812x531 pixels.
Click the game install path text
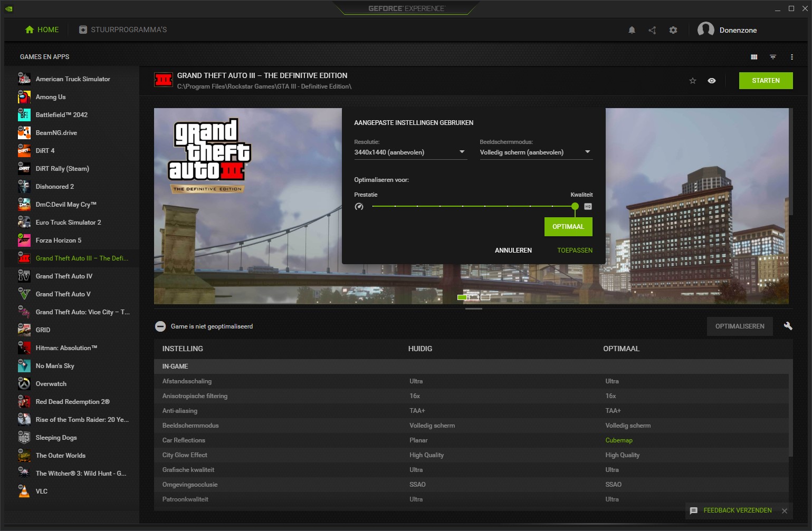coord(264,86)
